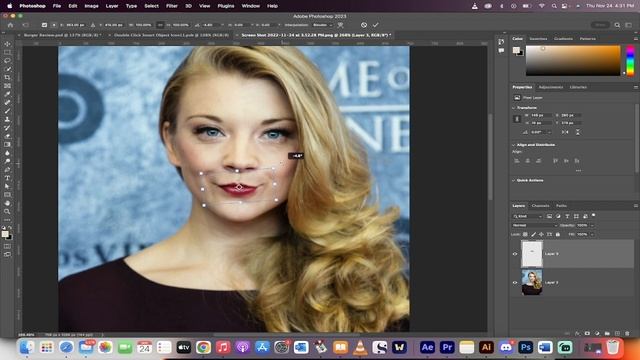Open the Filter menu
Viewport: 640px width, 360px height.
[x=172, y=6]
